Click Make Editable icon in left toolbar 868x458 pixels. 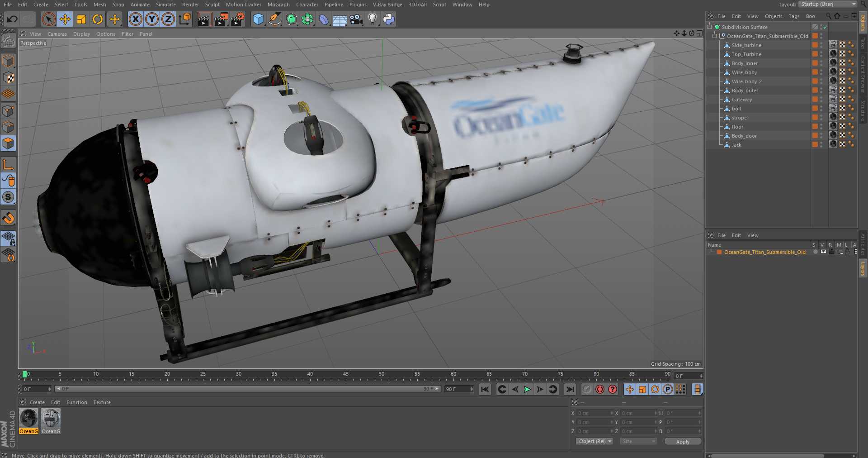click(x=8, y=41)
